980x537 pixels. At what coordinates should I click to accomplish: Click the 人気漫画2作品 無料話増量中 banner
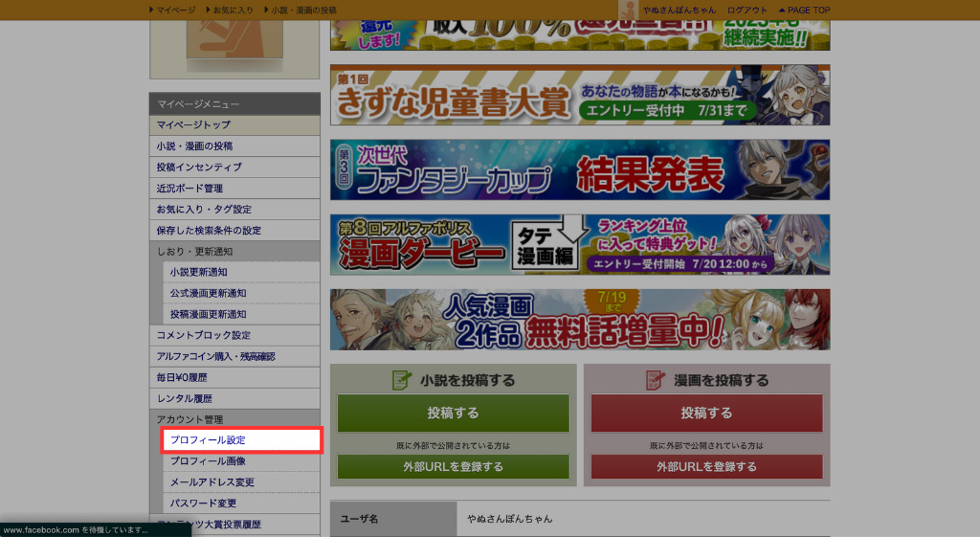(580, 320)
